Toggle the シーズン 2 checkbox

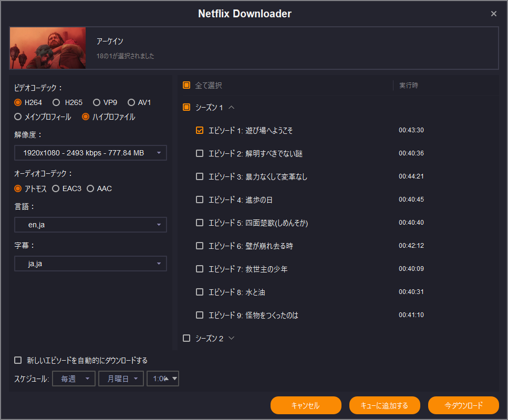186,339
